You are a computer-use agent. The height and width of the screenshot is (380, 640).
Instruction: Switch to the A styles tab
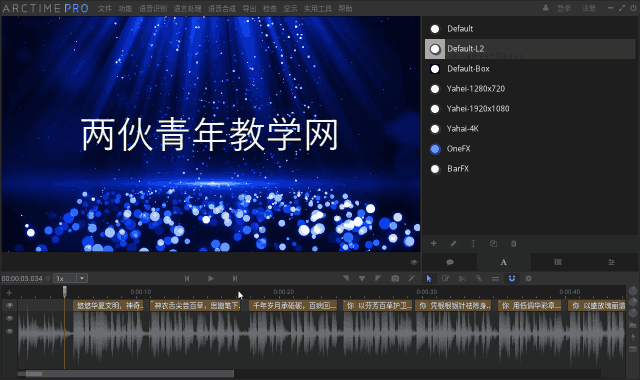pos(504,262)
